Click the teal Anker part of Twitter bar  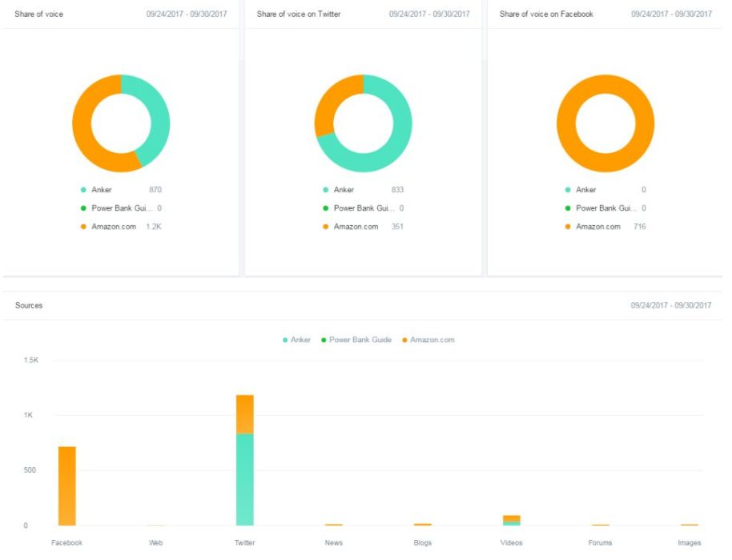pyautogui.click(x=245, y=480)
